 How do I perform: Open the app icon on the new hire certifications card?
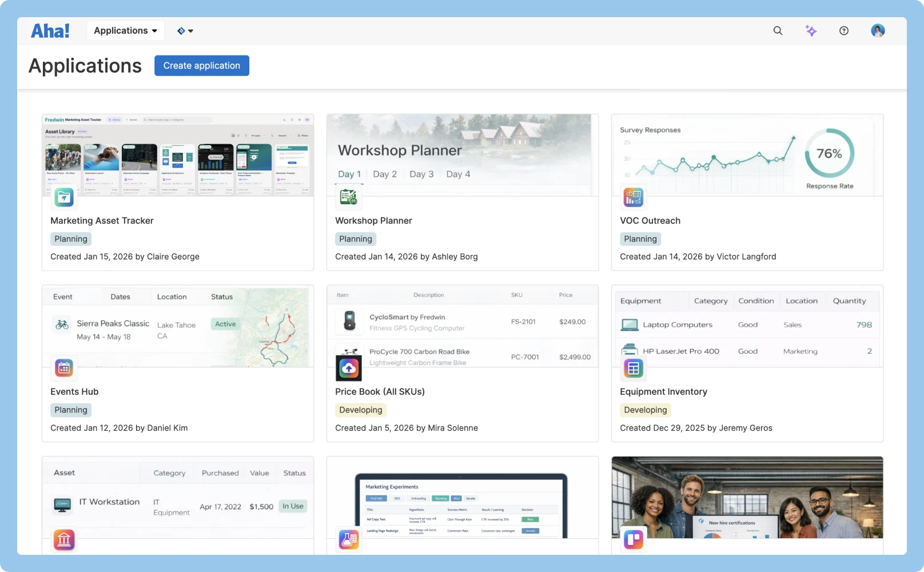pos(633,539)
